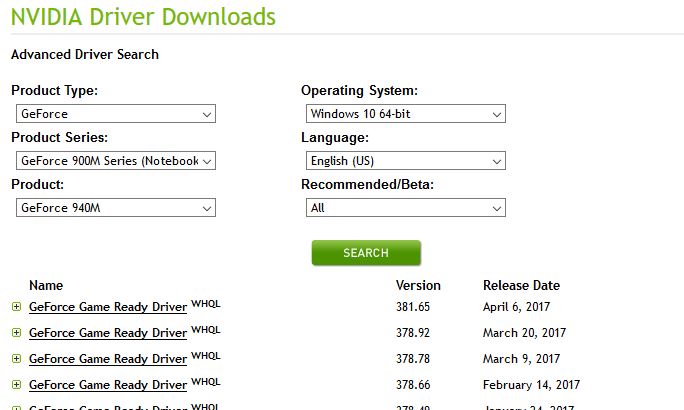The height and width of the screenshot is (410, 684).
Task: Click release date March 20, 2017
Action: [x=524, y=333]
